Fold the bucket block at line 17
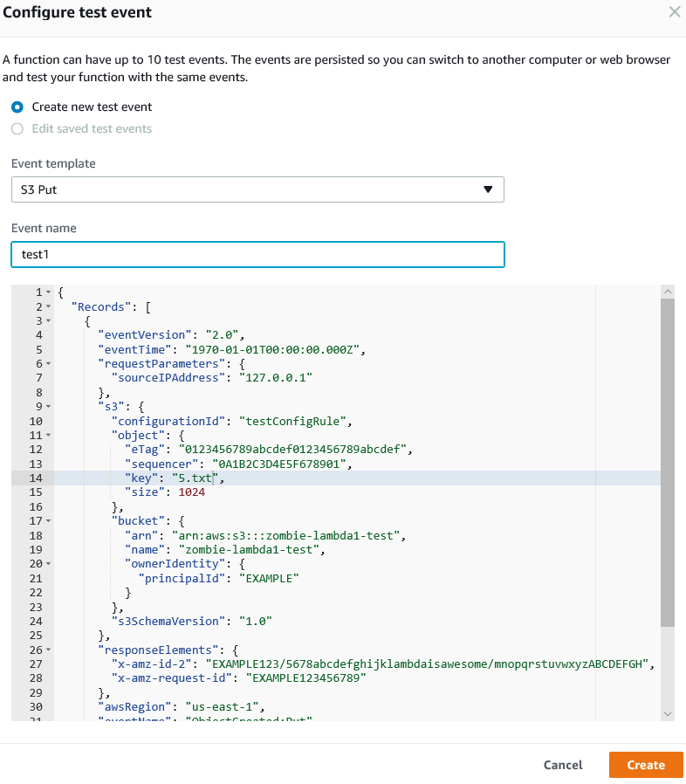The width and height of the screenshot is (686, 784). 48,520
